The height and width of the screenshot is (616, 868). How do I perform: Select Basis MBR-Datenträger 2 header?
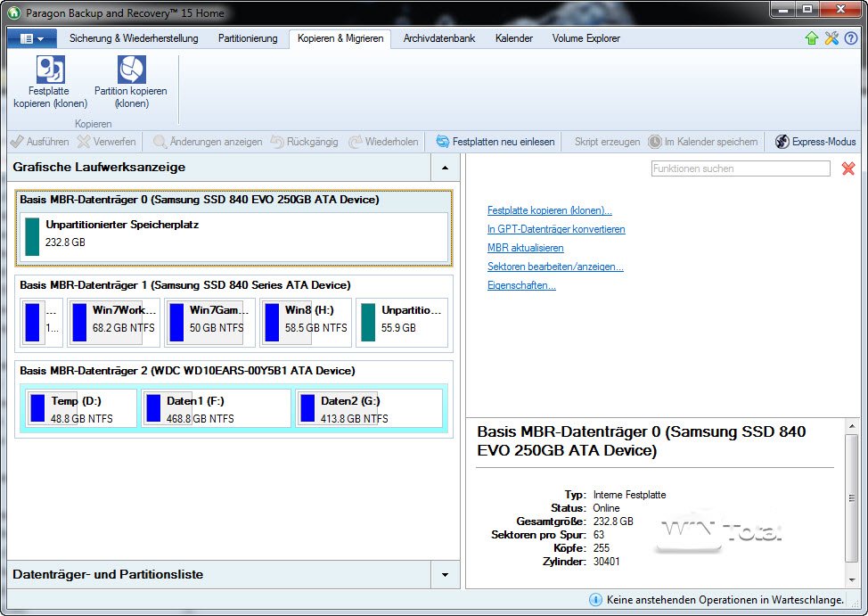[x=187, y=371]
